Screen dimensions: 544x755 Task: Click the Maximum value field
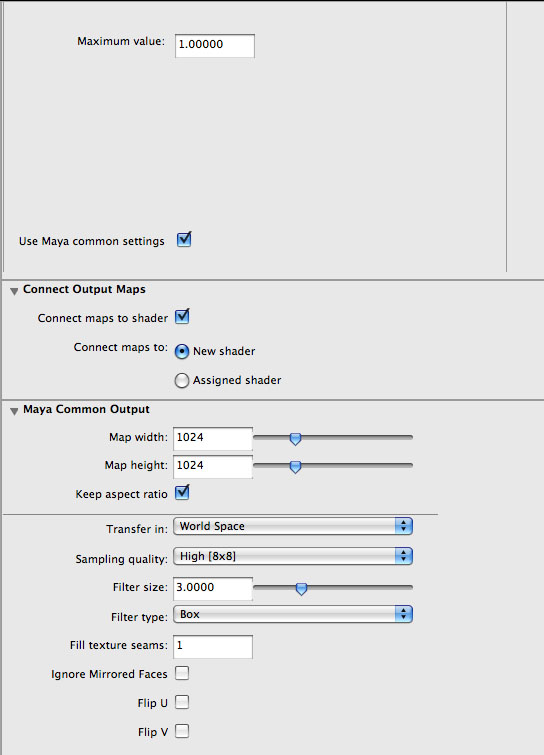click(x=215, y=45)
